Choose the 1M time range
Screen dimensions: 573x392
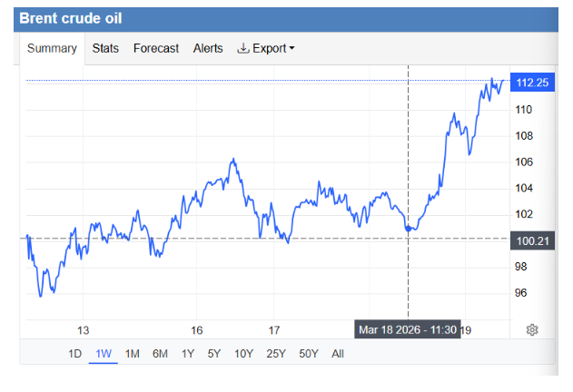pos(132,354)
